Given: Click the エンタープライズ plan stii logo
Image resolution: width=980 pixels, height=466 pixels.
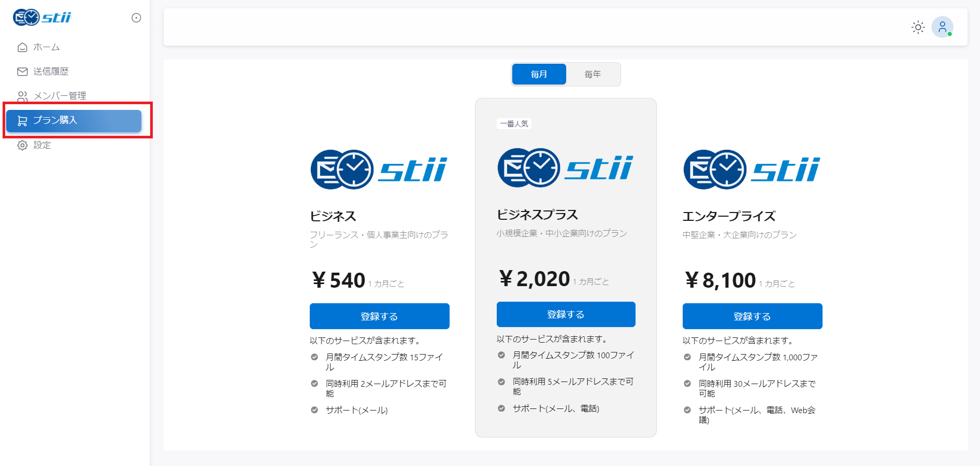Looking at the screenshot, I should point(752,170).
